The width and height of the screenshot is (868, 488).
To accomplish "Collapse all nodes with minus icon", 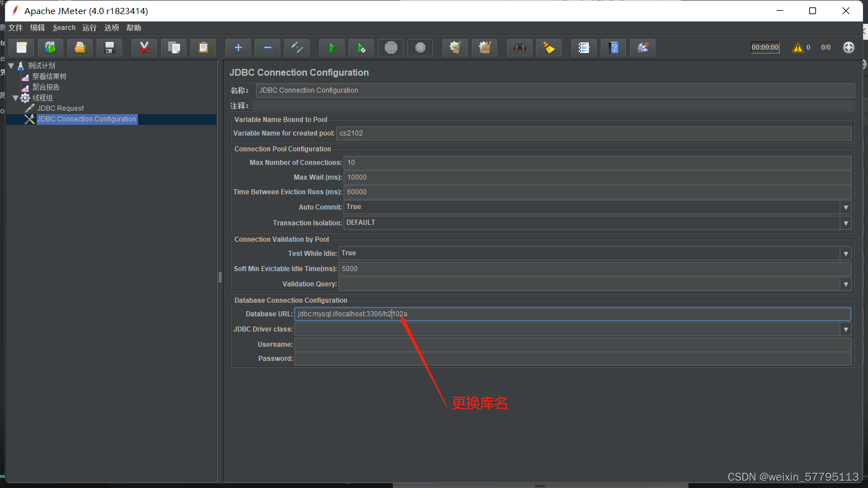I will pyautogui.click(x=268, y=47).
